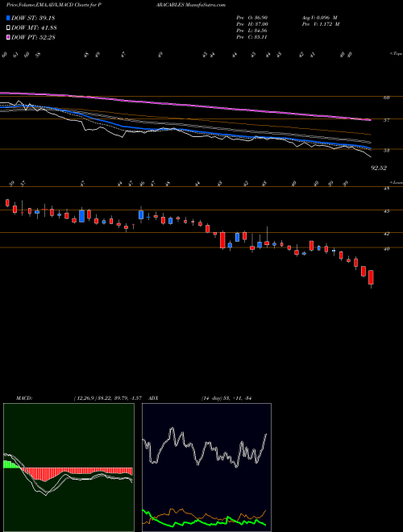The width and height of the screenshot is (403, 532).
Task: Click the 60 price axis label
Action: [x=386, y=98]
